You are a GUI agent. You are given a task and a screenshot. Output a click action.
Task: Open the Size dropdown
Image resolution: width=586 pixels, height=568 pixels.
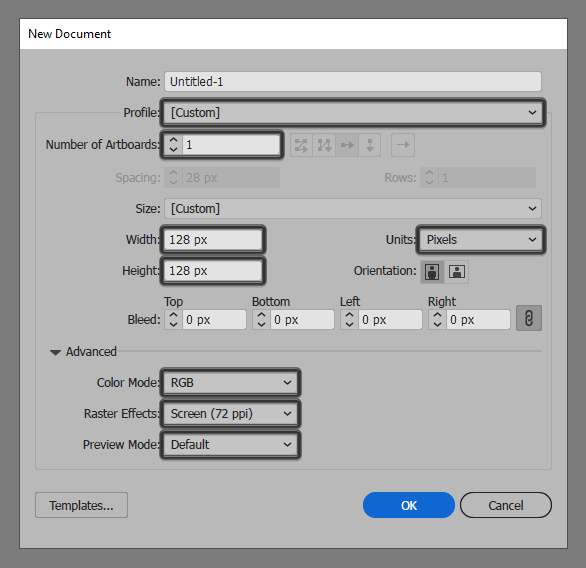coord(353,209)
